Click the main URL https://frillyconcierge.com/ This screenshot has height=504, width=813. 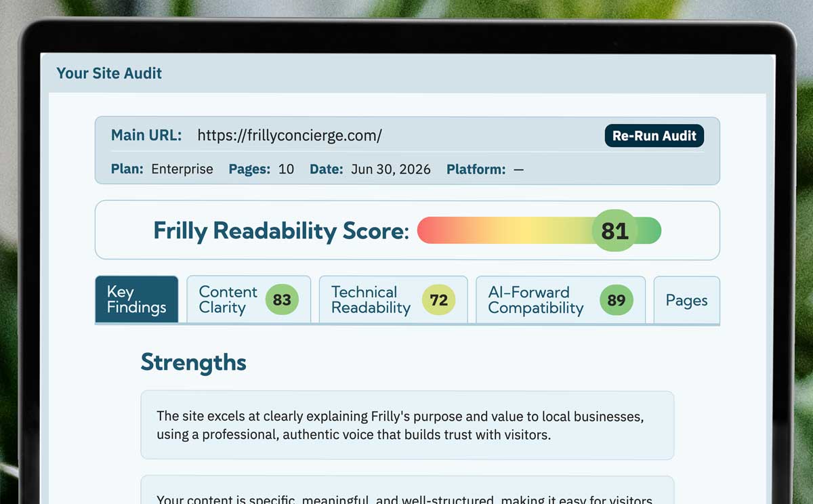click(289, 135)
